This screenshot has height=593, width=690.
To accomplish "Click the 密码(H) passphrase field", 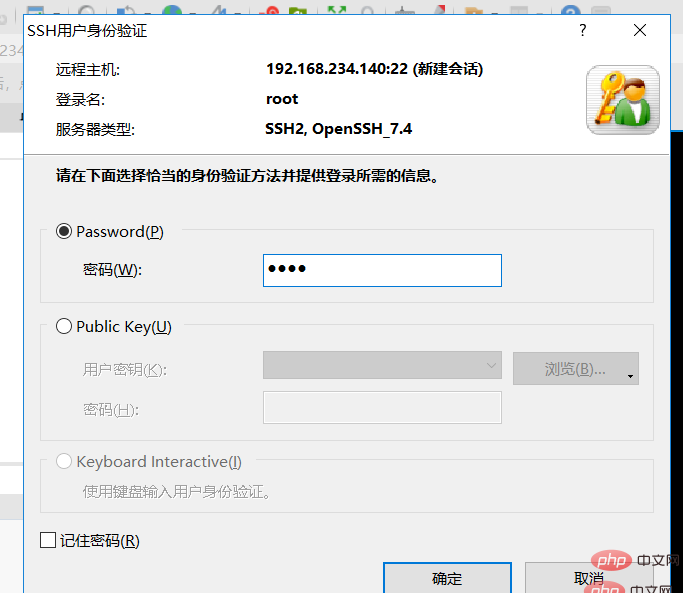I will [382, 407].
